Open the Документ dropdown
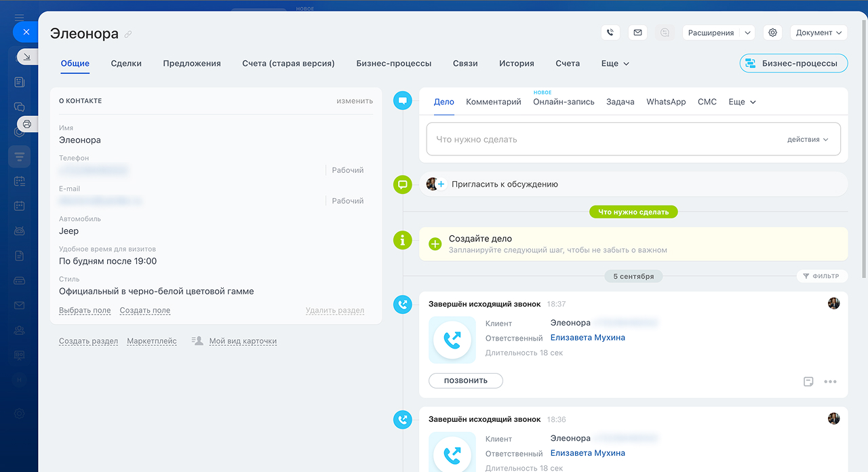The height and width of the screenshot is (472, 868). pos(819,33)
